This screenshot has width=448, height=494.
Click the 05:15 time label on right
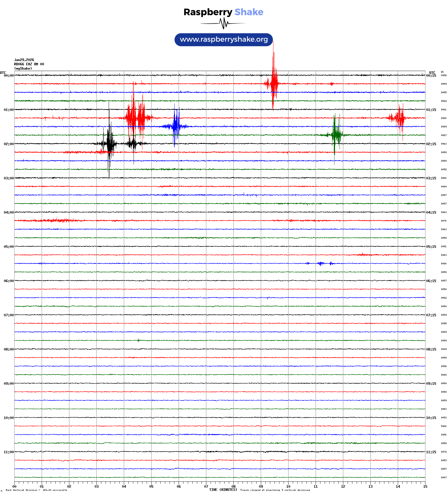point(431,247)
